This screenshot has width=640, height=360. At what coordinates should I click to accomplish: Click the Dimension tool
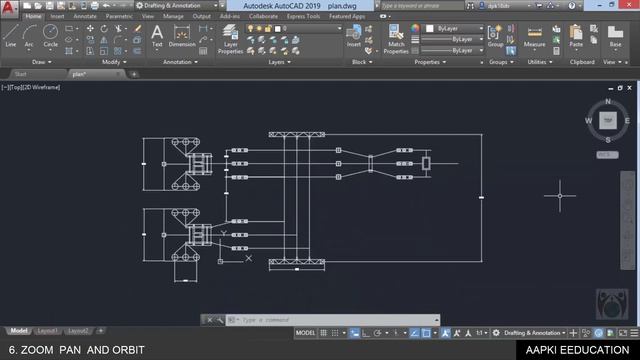[x=182, y=36]
